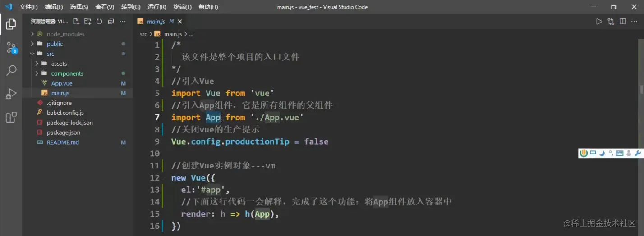
Task: Open the Search view in activity bar
Action: pos(11,70)
